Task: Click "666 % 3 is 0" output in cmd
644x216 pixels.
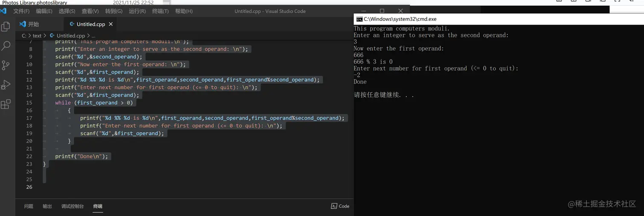Action: pos(373,62)
